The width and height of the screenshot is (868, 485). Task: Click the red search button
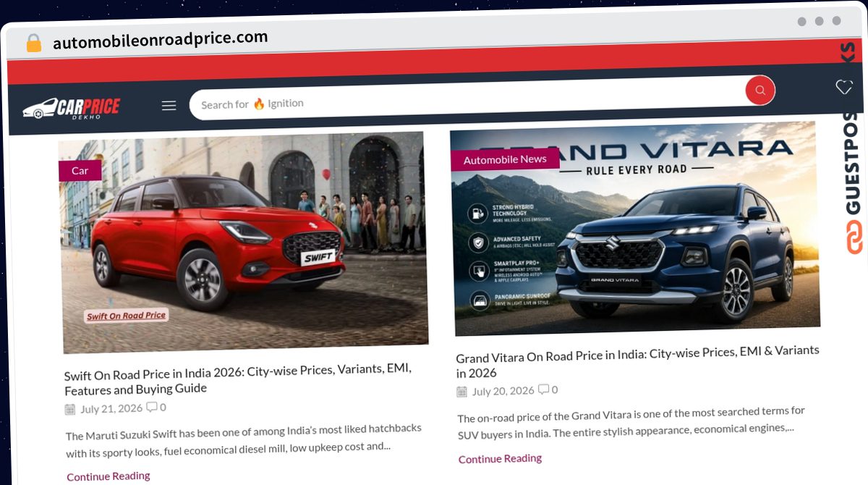click(x=759, y=90)
